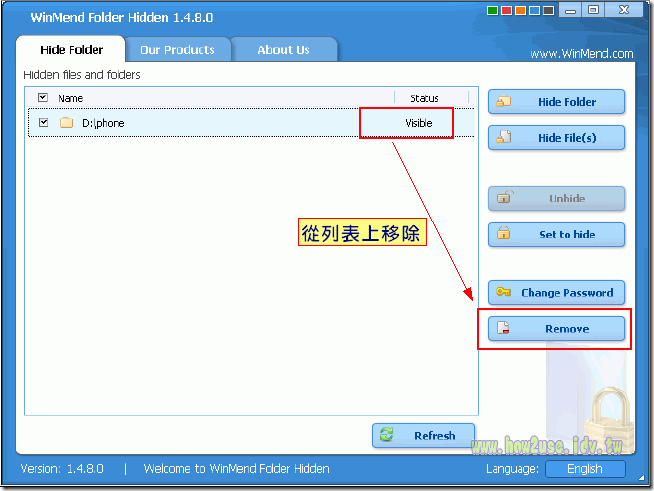The image size is (654, 491).
Task: Toggle the select-all checkbox in header
Action: [x=43, y=98]
